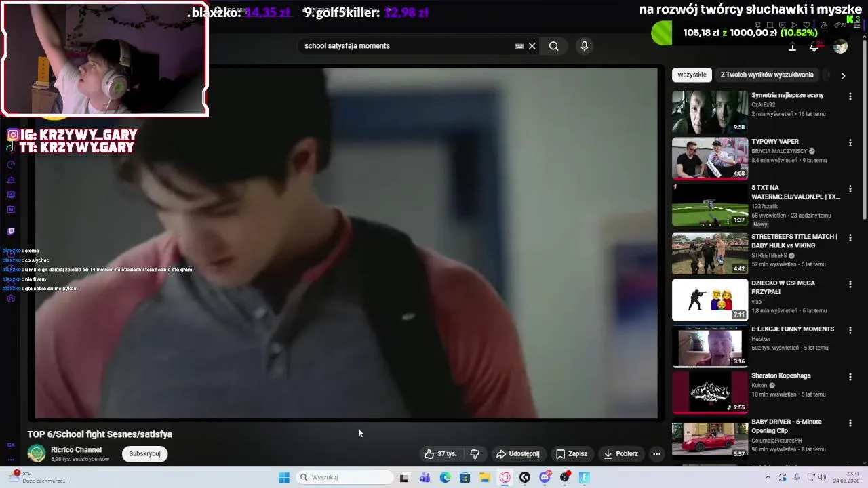
Task: Clear the YouTube search box with X
Action: click(x=532, y=46)
